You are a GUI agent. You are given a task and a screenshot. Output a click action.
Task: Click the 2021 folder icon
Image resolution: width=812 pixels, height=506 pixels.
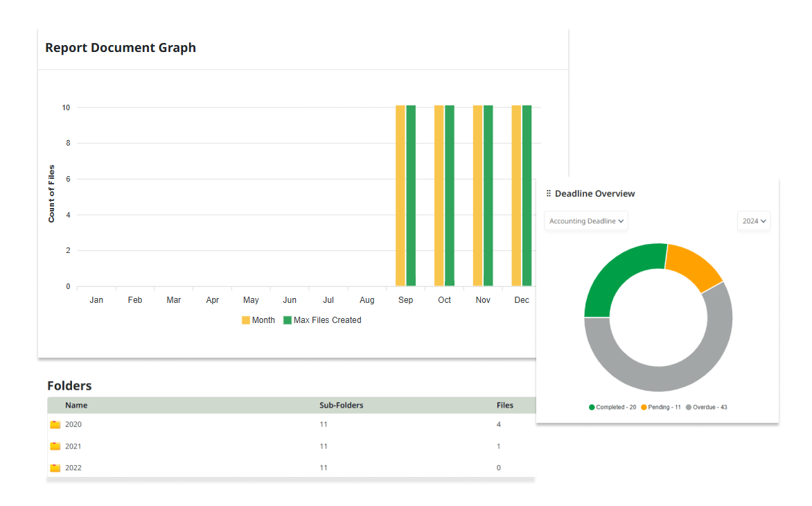point(55,446)
